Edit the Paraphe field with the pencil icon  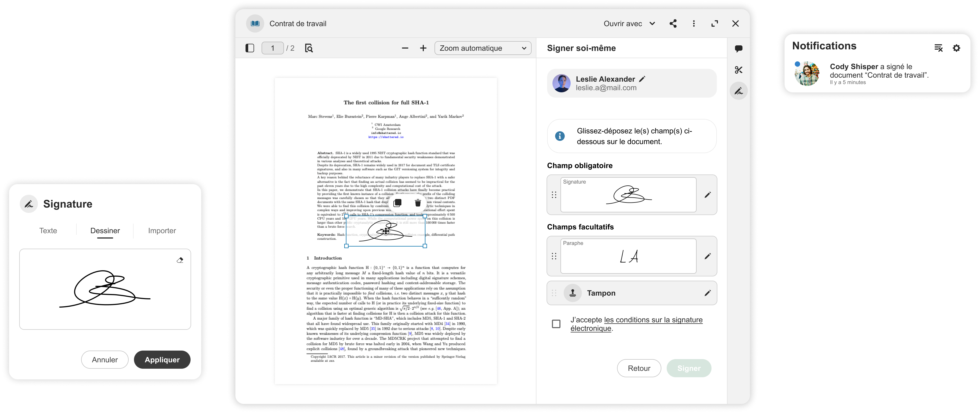(707, 256)
